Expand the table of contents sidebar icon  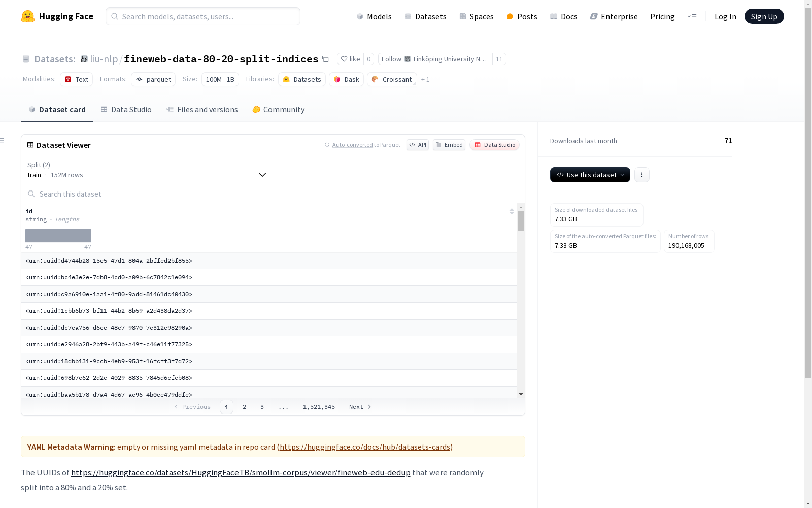[3, 140]
